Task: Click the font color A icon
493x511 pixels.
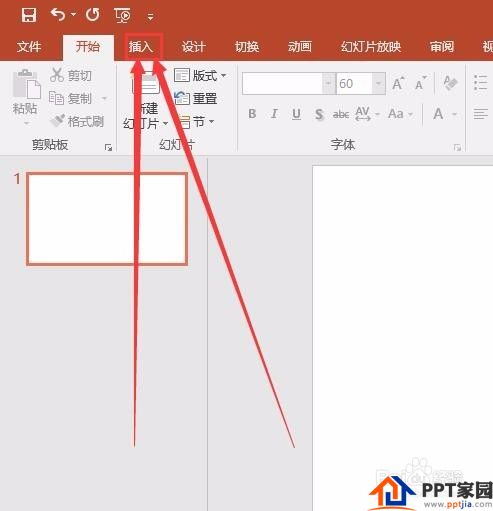Action: tap(438, 114)
